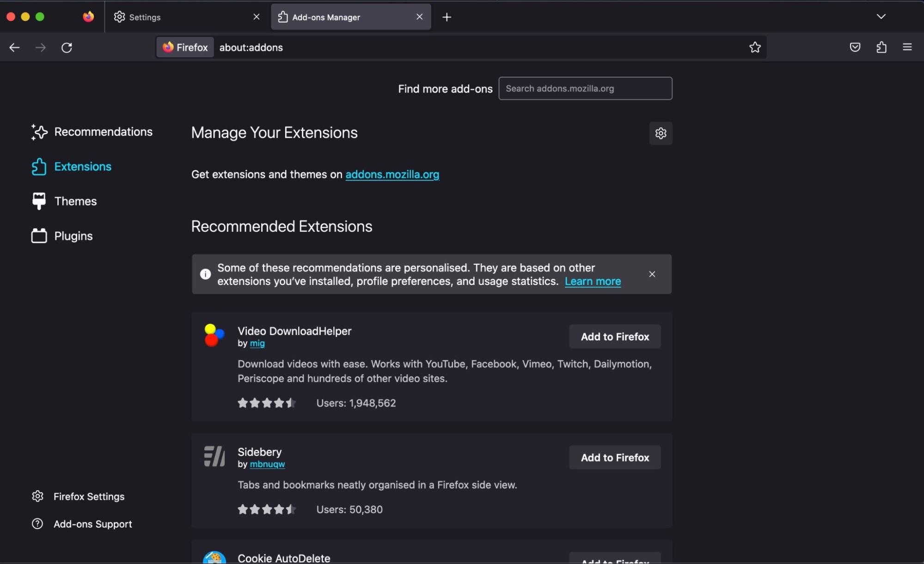This screenshot has width=924, height=564.
Task: Click the Themes paintbrush icon
Action: 39,201
